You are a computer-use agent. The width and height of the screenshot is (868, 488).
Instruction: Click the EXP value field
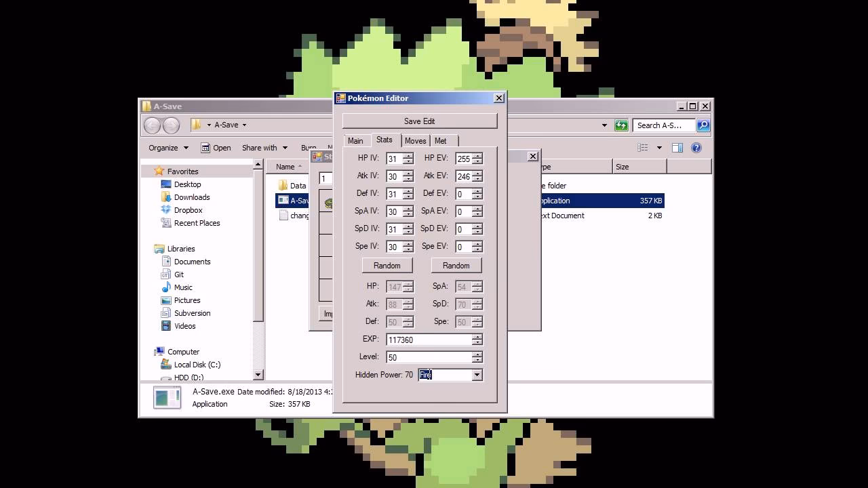(429, 340)
